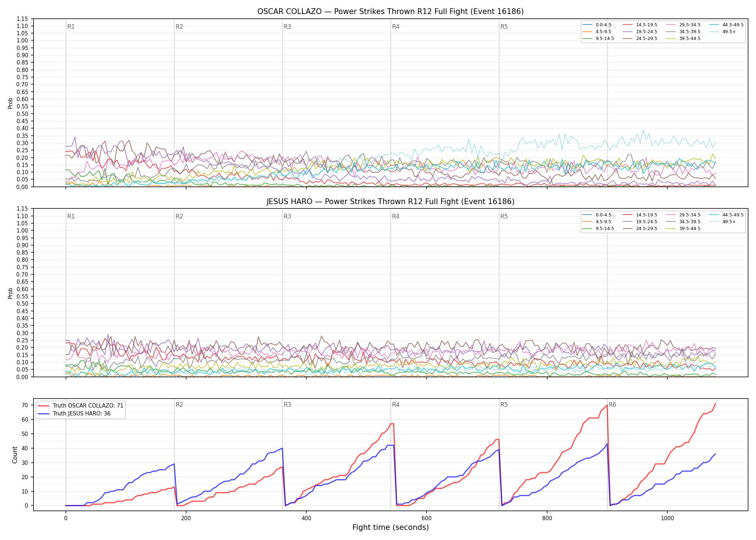The width and height of the screenshot is (756, 540).
Task: Select 44.5-49.5 legend entry in Haro chart
Action: pyautogui.click(x=726, y=215)
